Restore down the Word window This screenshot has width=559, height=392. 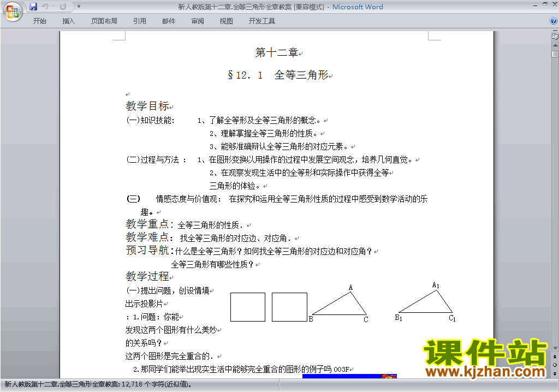(545, 4)
